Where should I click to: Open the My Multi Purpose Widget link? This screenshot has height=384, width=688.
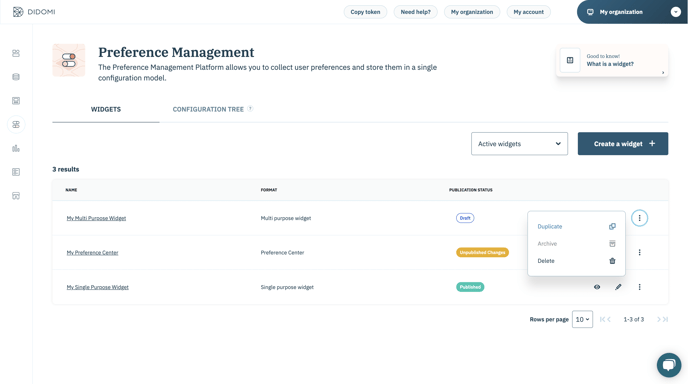pyautogui.click(x=96, y=218)
